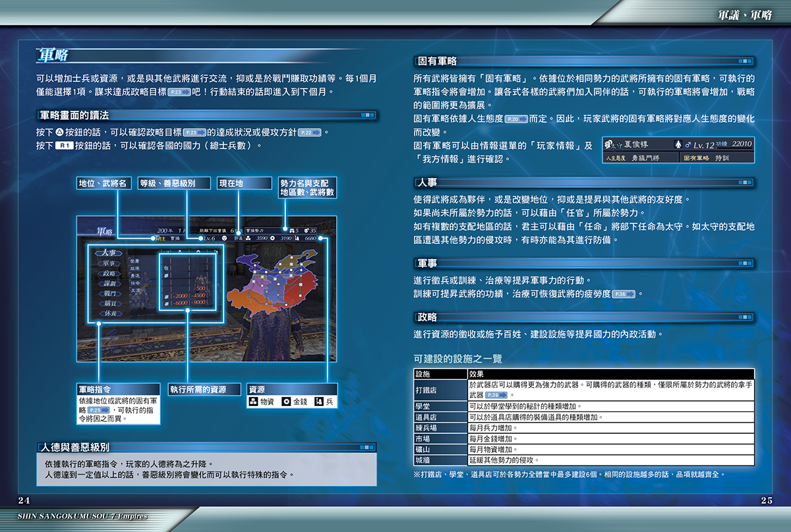
Task: Select 軍事 in the game command menu
Action: point(109,264)
